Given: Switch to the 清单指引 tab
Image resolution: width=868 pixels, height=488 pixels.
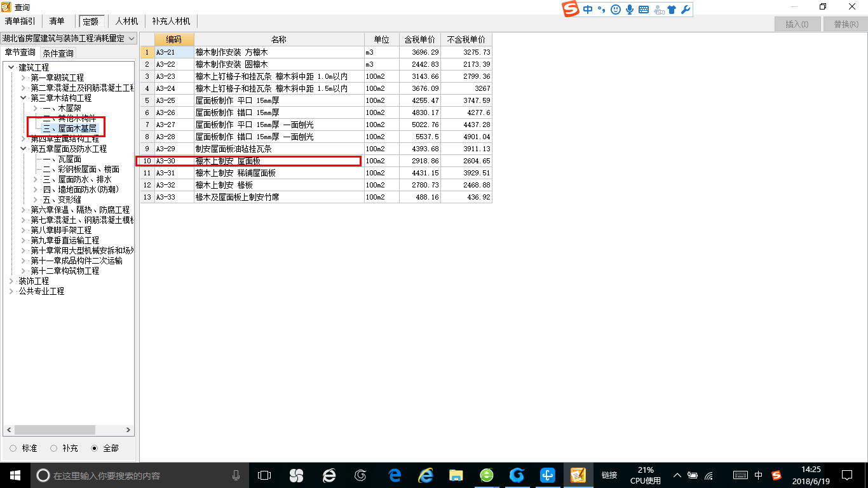Looking at the screenshot, I should 20,22.
